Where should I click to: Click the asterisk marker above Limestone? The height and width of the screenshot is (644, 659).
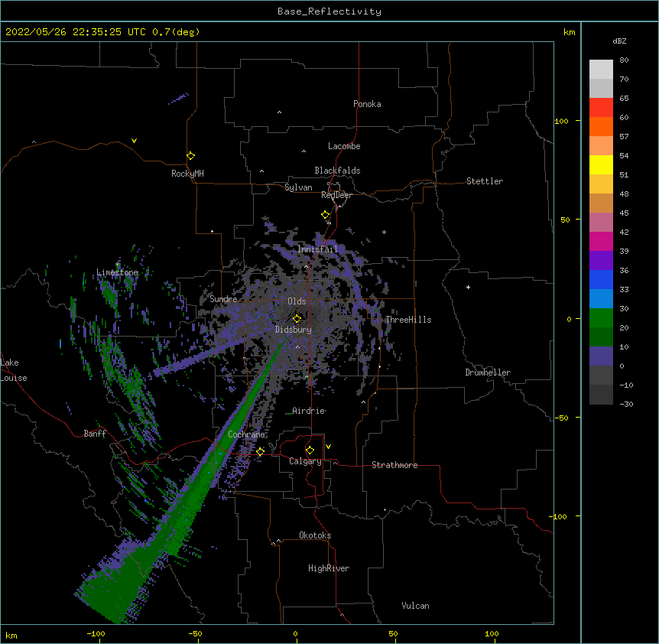tap(118, 265)
